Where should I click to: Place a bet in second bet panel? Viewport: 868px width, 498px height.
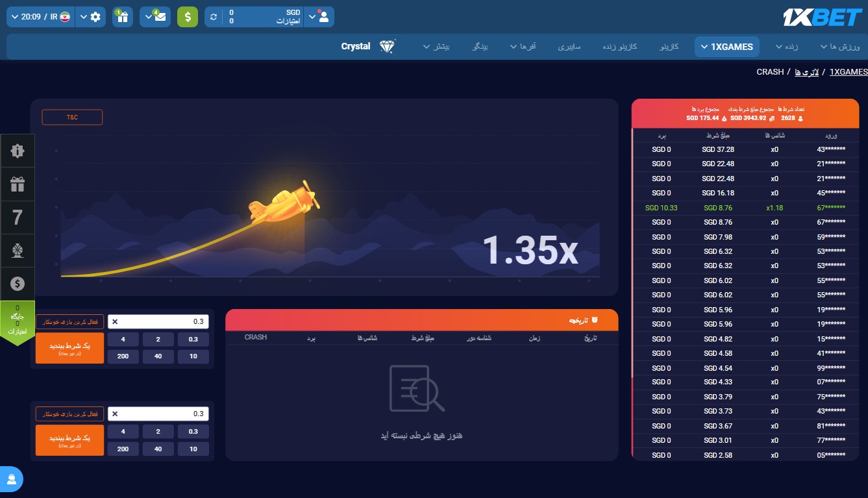click(69, 440)
